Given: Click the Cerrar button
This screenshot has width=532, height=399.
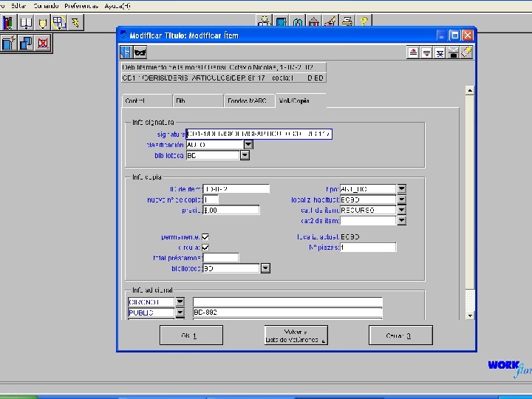Looking at the screenshot, I should pyautogui.click(x=400, y=335).
